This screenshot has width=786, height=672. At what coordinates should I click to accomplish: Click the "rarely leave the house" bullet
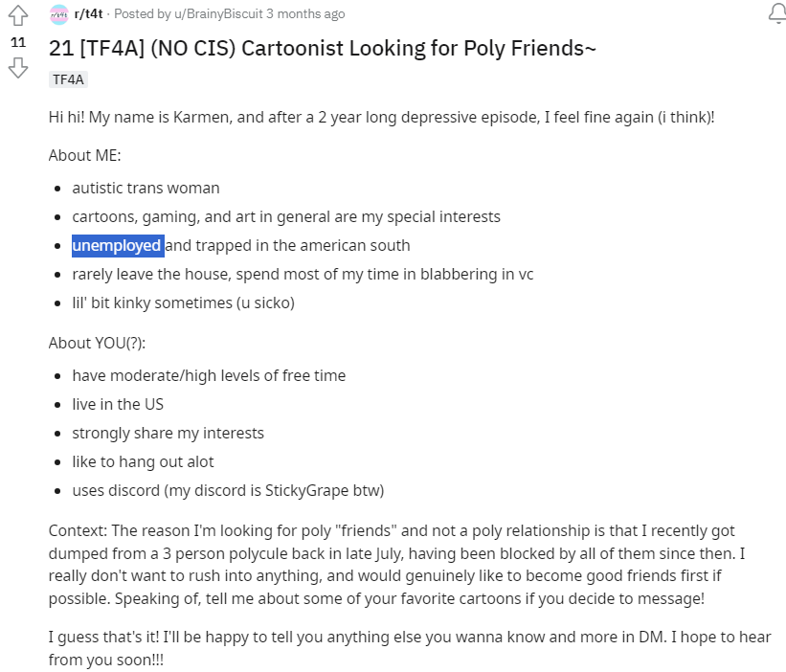tap(303, 275)
